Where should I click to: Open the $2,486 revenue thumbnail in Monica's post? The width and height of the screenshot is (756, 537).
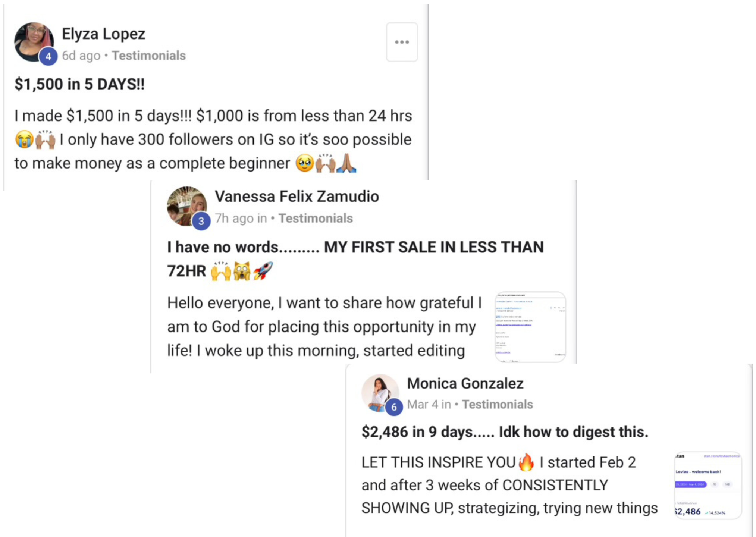tap(708, 485)
